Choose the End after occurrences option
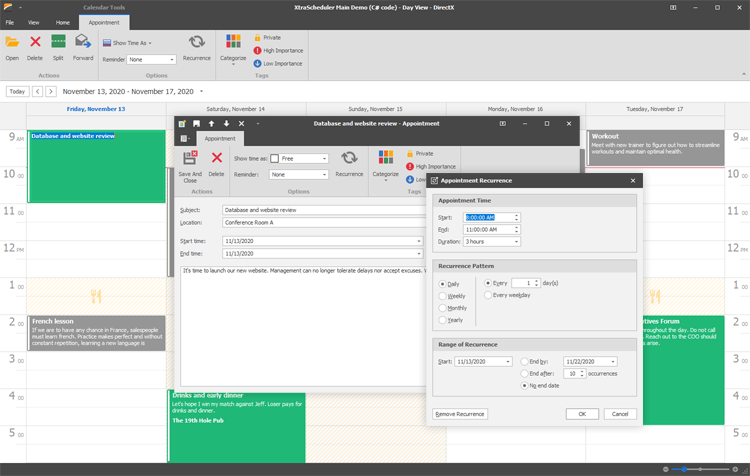The image size is (750, 476). click(x=526, y=373)
